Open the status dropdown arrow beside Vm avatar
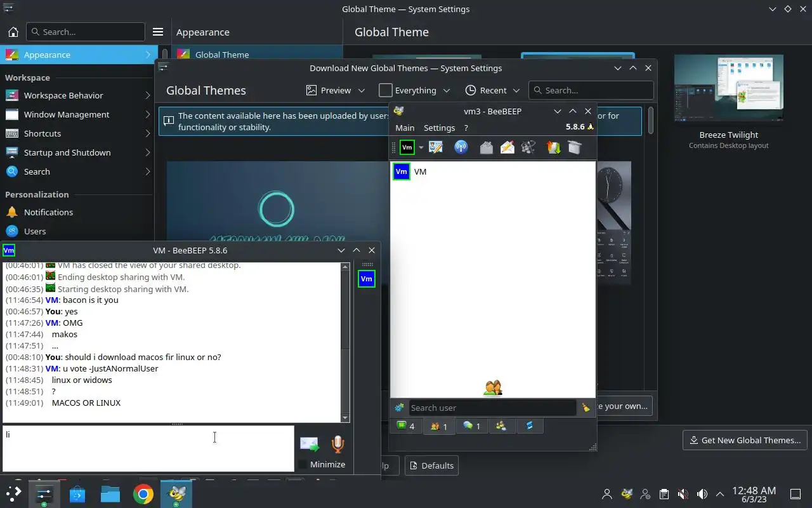Image resolution: width=812 pixels, height=508 pixels. click(x=421, y=148)
